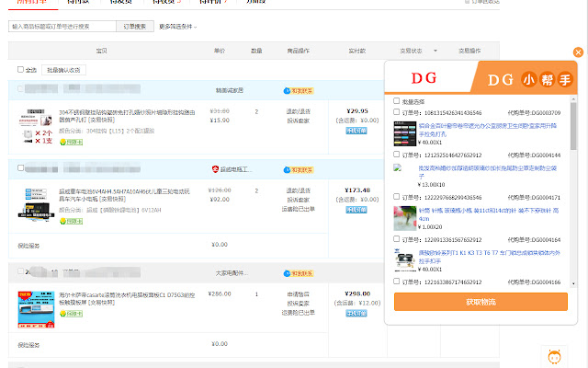The image size is (588, 368).
Task: Click the orange cat mascot icon at bottom right
Action: click(554, 356)
